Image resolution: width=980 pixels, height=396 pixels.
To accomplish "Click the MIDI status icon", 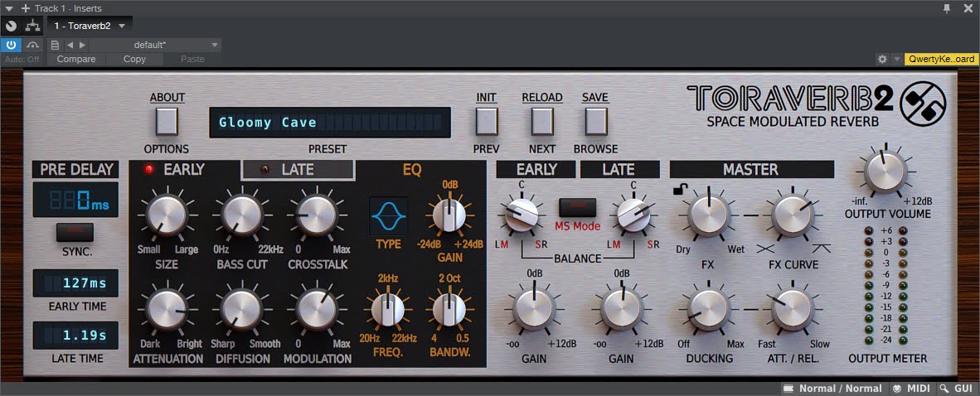I will [x=896, y=389].
